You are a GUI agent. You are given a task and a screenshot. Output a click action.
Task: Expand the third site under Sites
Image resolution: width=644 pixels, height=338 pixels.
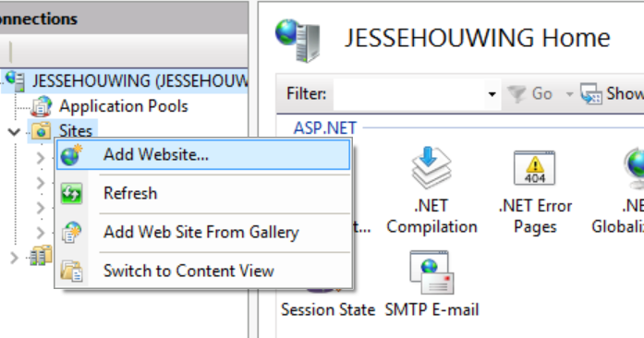(41, 208)
